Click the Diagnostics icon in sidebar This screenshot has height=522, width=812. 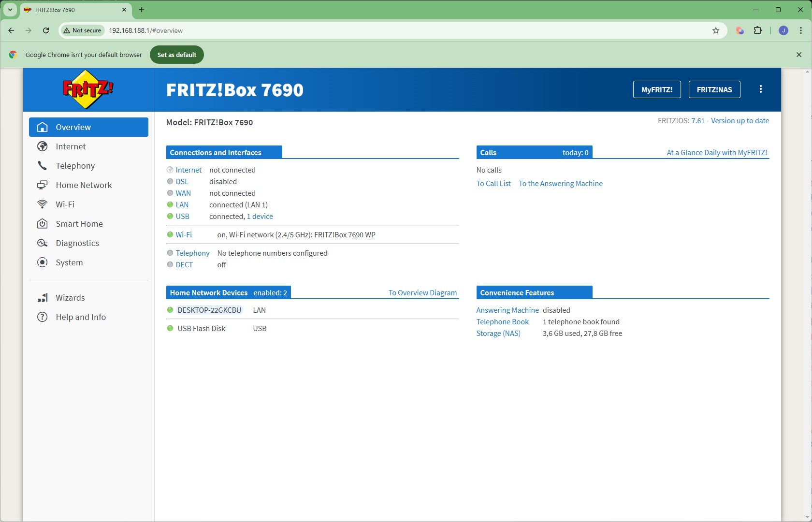pyautogui.click(x=43, y=243)
